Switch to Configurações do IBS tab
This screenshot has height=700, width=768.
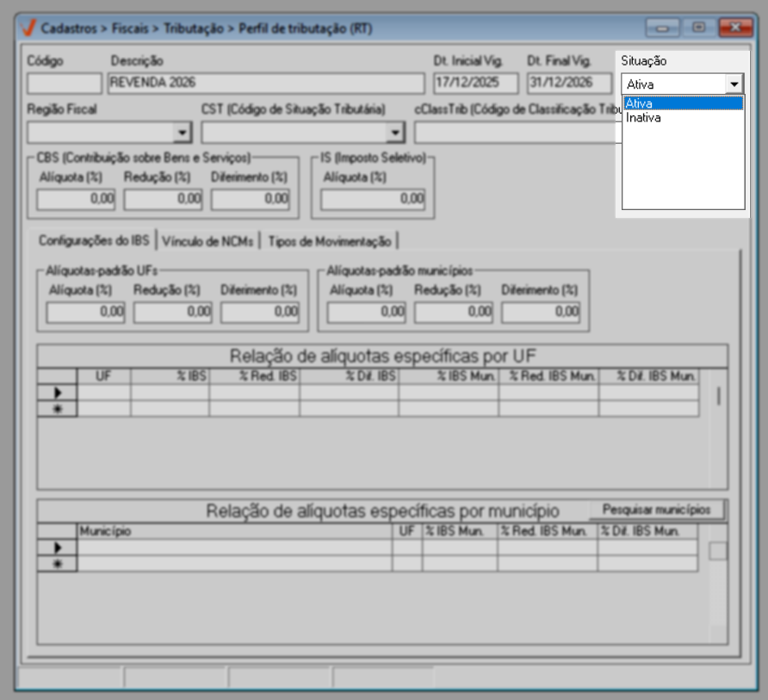94,240
